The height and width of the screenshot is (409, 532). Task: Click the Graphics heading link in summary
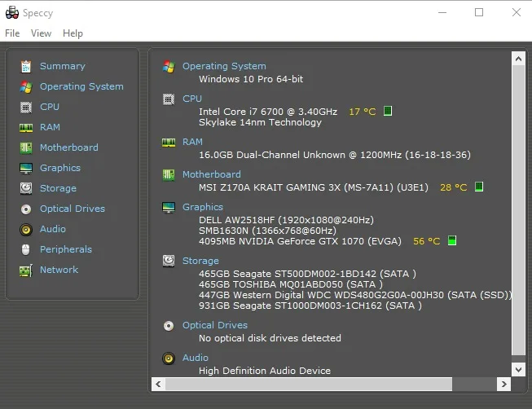[x=203, y=207]
